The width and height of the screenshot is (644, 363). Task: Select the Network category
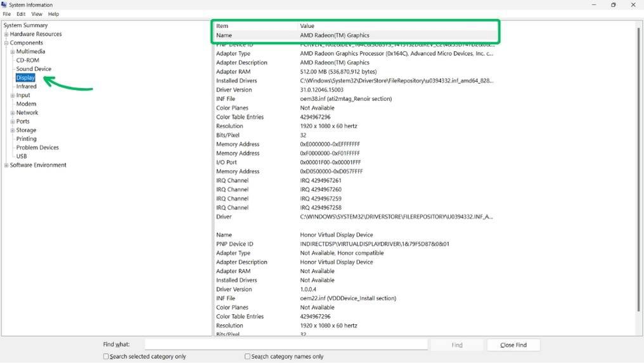tap(27, 112)
